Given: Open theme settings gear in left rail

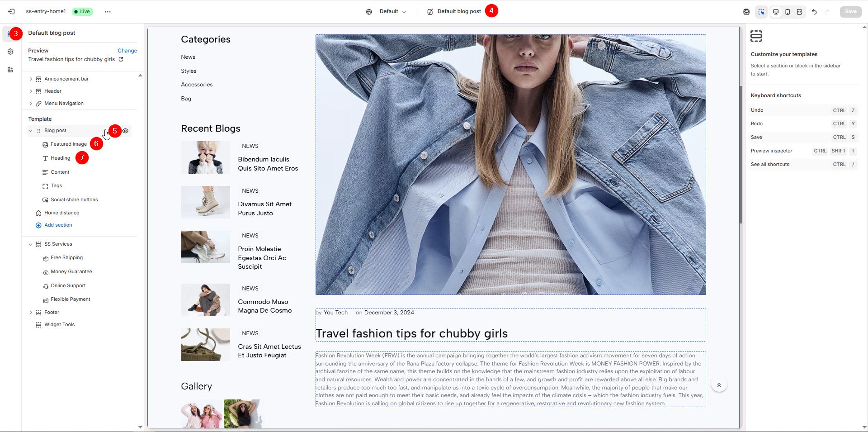Looking at the screenshot, I should click(10, 52).
